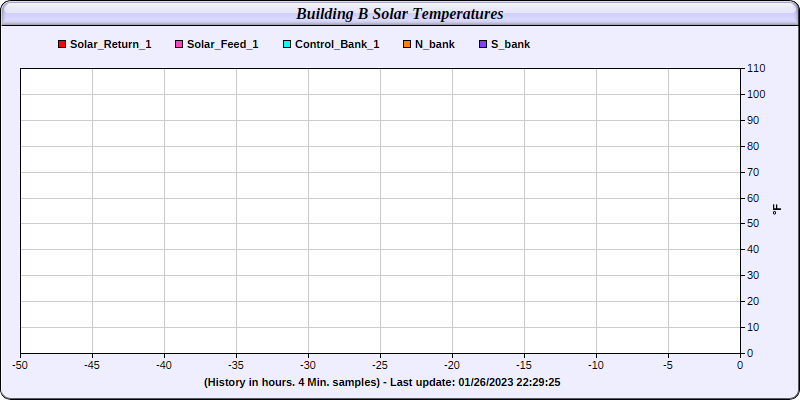Click the 40 temperature axis label

[x=753, y=249]
